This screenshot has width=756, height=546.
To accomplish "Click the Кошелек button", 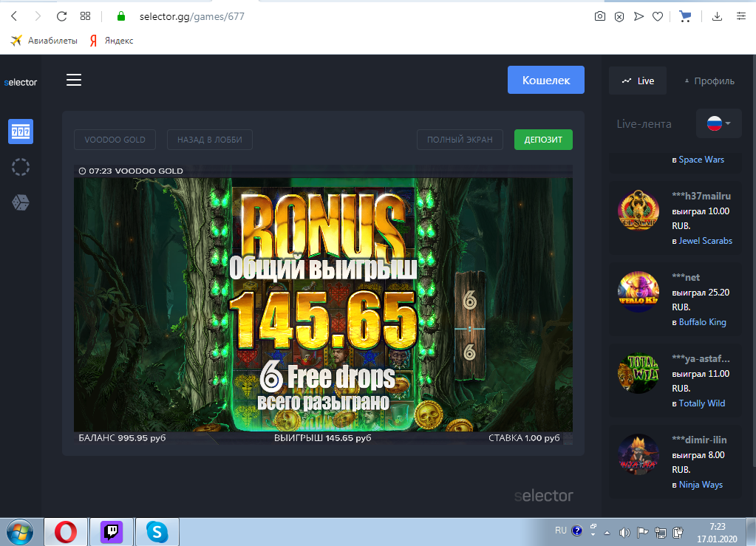I will tap(546, 80).
